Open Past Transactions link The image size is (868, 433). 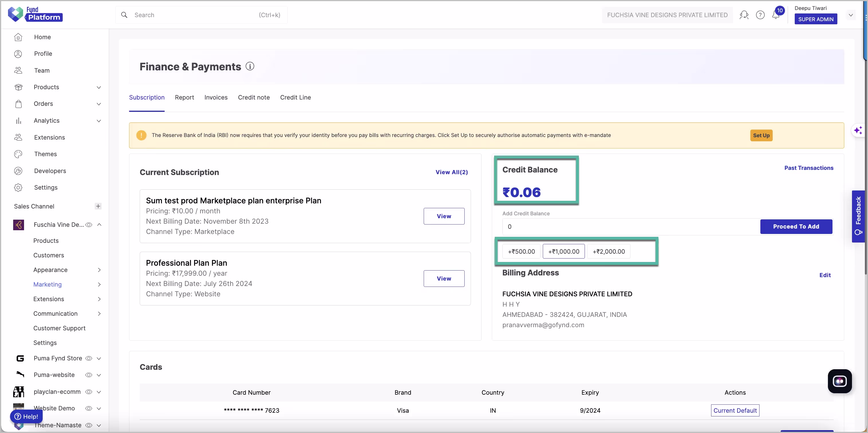[x=809, y=168]
